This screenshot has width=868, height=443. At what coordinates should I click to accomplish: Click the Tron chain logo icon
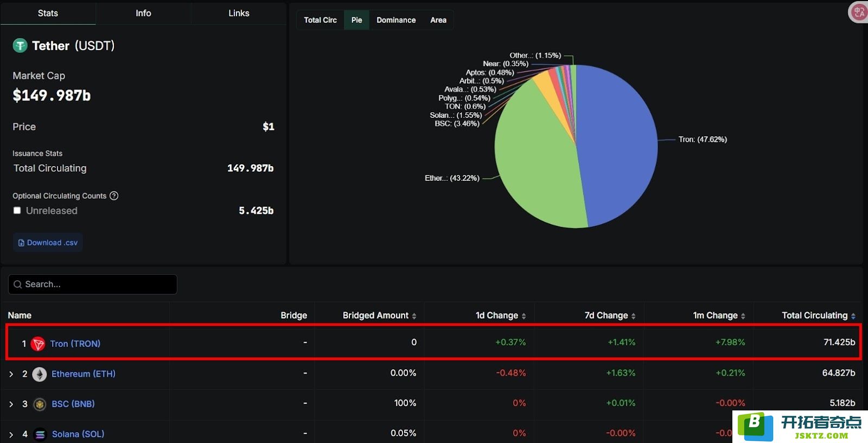38,344
